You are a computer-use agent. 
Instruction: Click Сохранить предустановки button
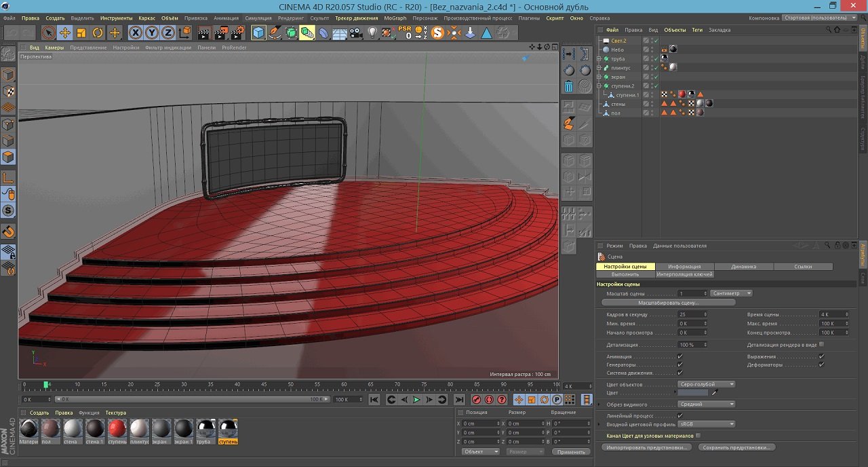(x=737, y=448)
